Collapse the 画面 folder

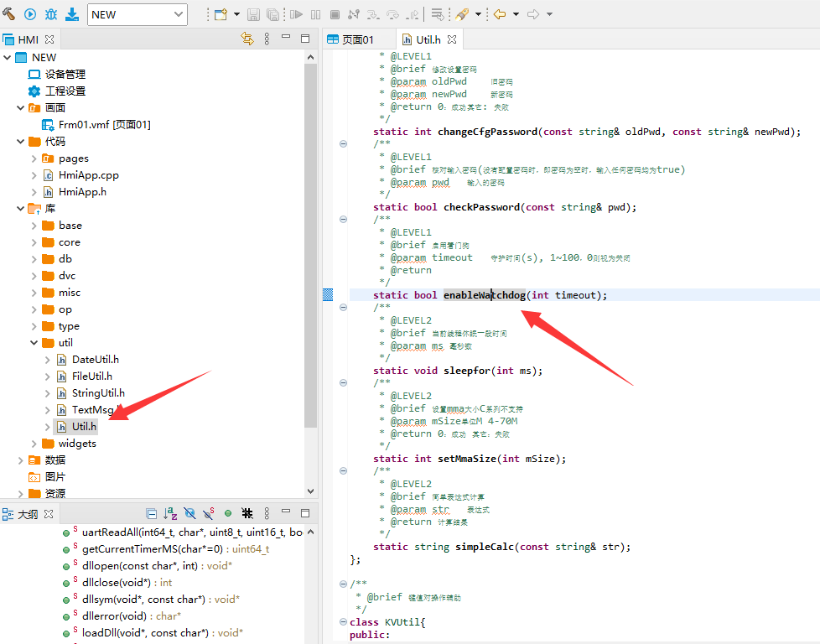[20, 108]
